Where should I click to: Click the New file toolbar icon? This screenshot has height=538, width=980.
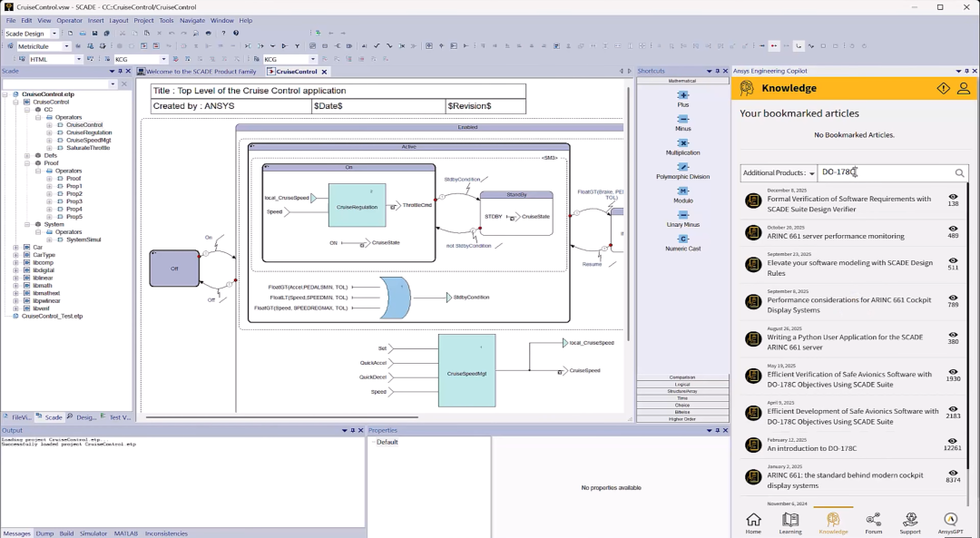(70, 34)
